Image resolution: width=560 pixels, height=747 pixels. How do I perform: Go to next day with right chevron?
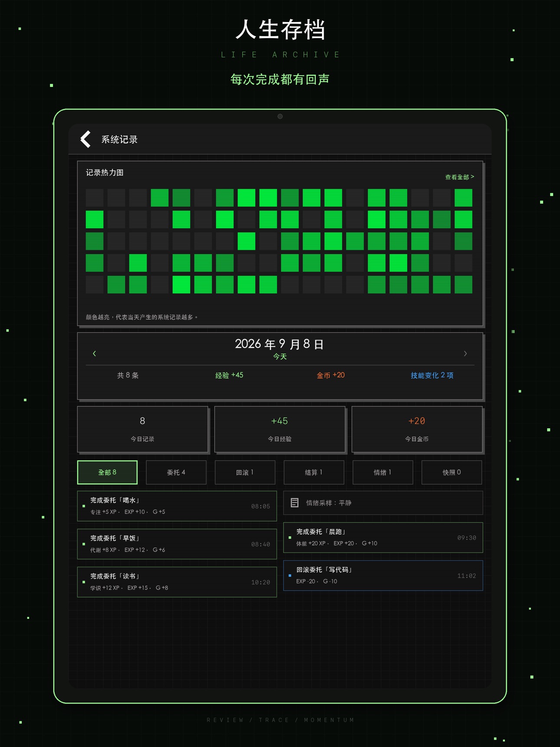click(465, 354)
